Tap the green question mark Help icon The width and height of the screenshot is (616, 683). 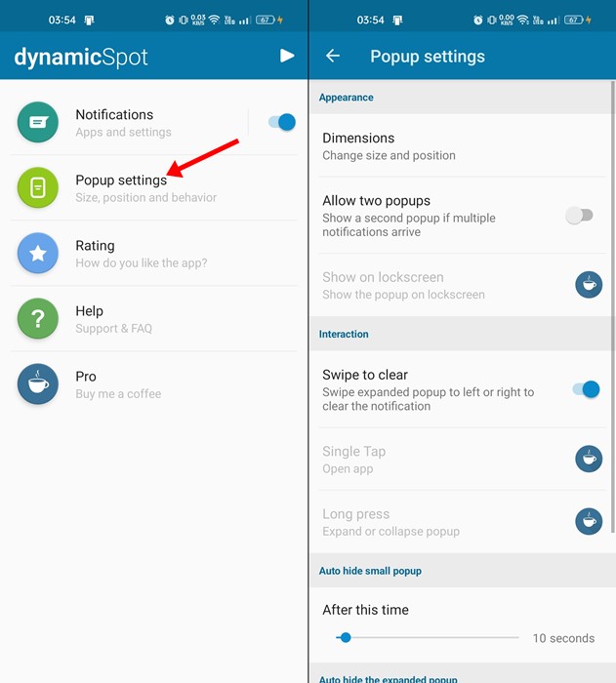point(38,318)
